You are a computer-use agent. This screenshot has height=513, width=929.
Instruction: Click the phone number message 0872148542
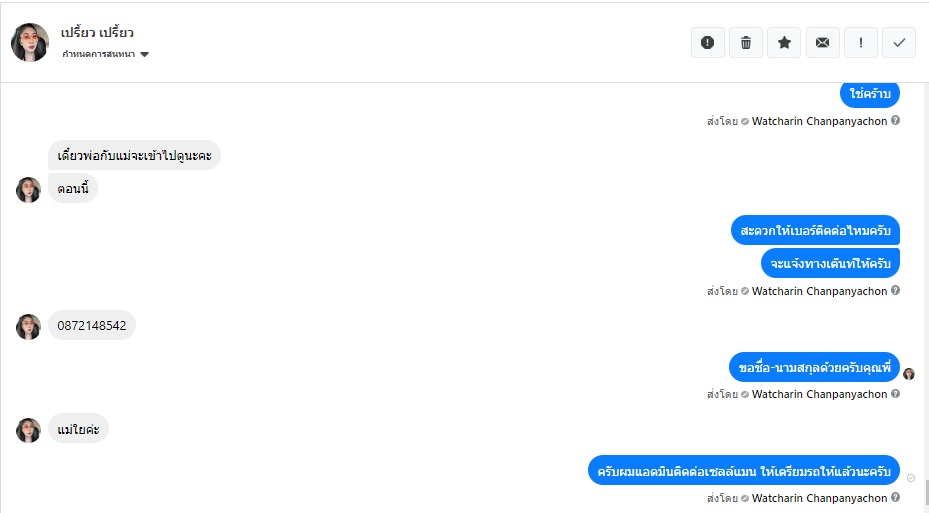[x=92, y=326]
